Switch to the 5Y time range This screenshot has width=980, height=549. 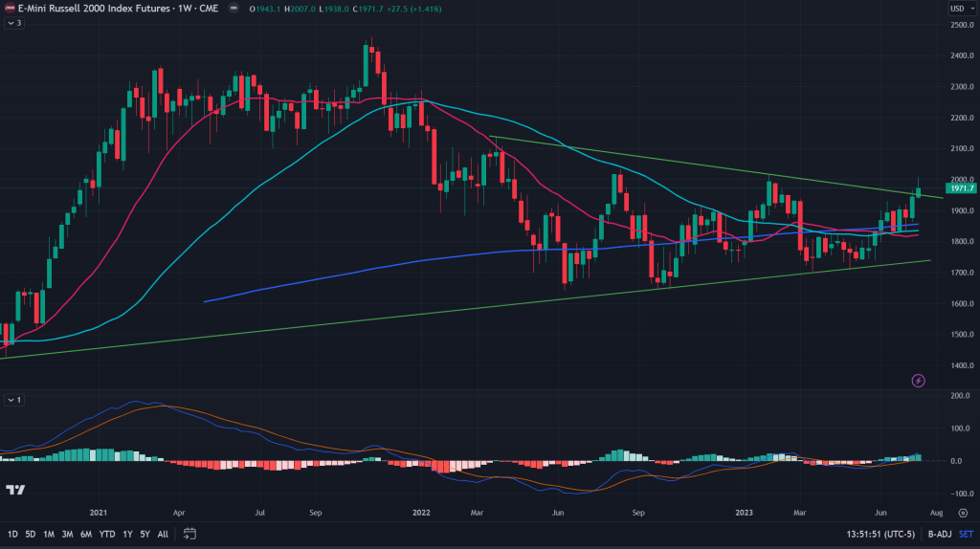coord(145,533)
